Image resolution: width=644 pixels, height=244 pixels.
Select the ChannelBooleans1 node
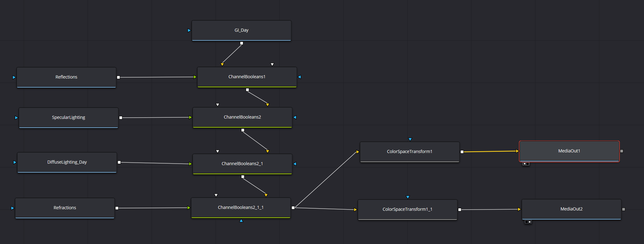[247, 77]
